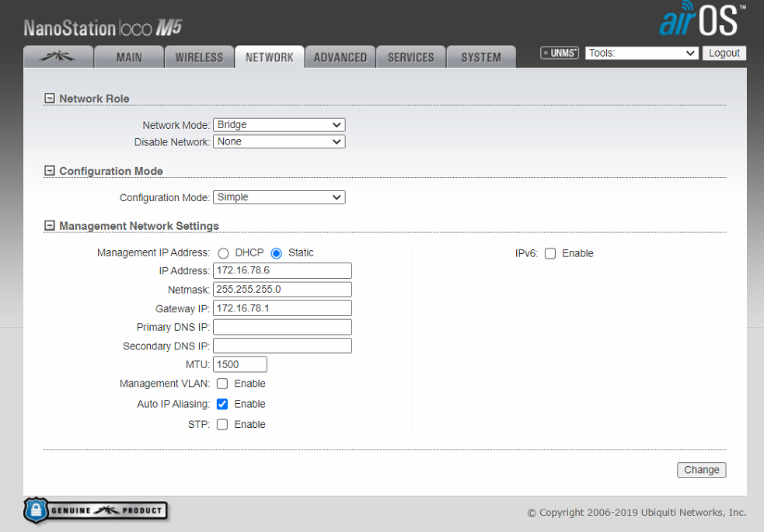
Task: Go to the ADVANCED tab
Action: click(340, 57)
